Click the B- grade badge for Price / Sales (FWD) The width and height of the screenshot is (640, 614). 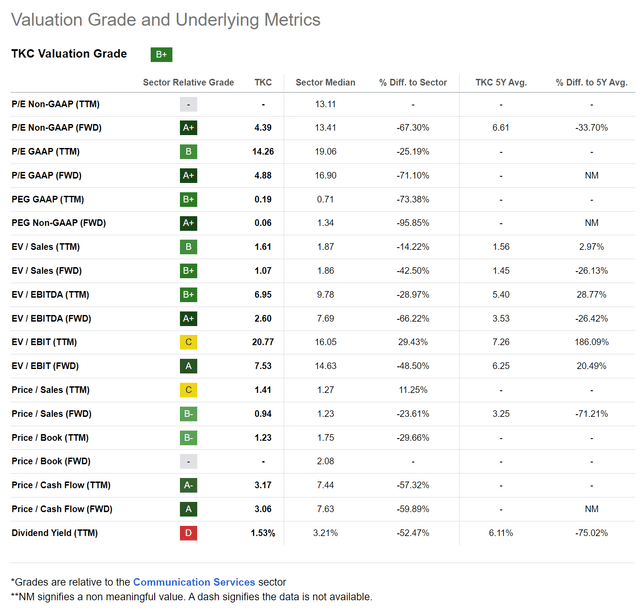[x=188, y=414]
